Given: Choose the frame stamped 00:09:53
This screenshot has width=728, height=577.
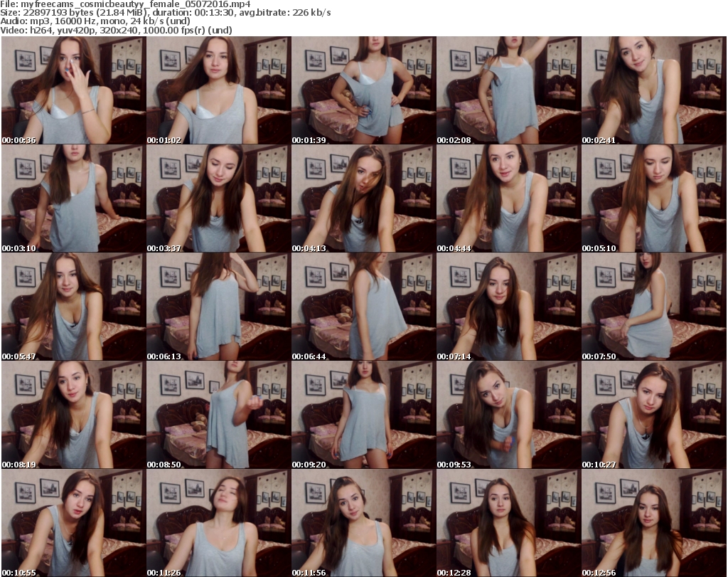Looking at the screenshot, I should point(508,415).
